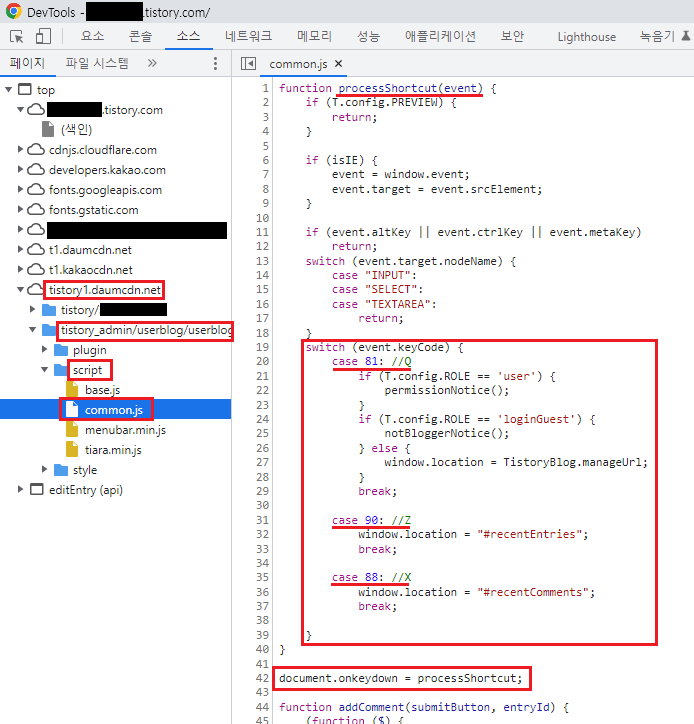
Task: Open menubar.min.js file
Action: (125, 430)
